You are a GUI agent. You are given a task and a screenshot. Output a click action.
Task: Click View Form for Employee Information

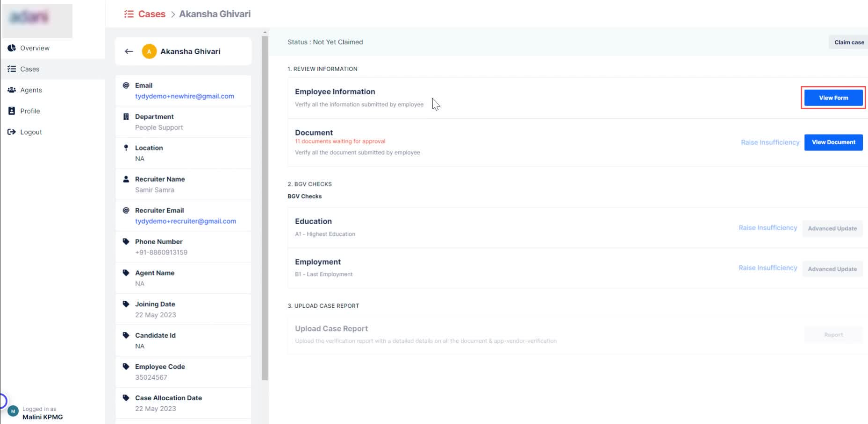pyautogui.click(x=833, y=98)
